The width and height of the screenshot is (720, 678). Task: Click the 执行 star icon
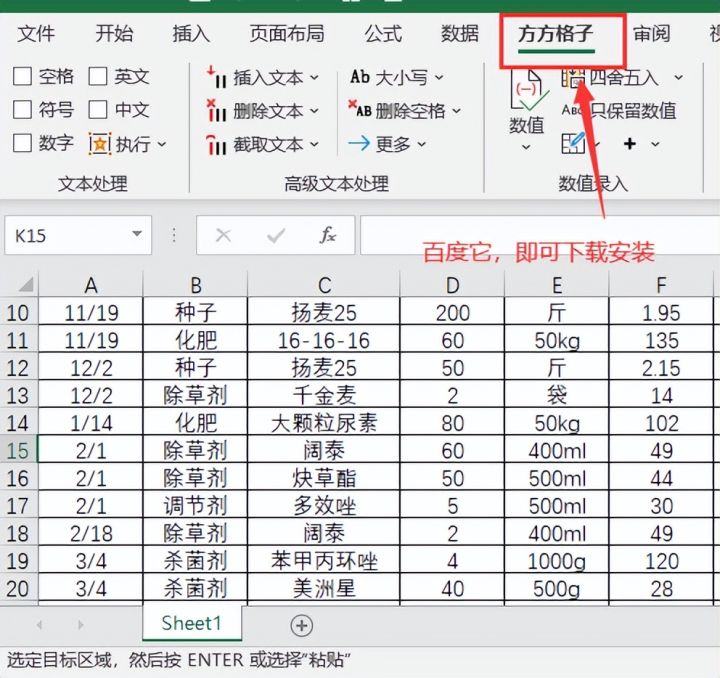pos(100,144)
